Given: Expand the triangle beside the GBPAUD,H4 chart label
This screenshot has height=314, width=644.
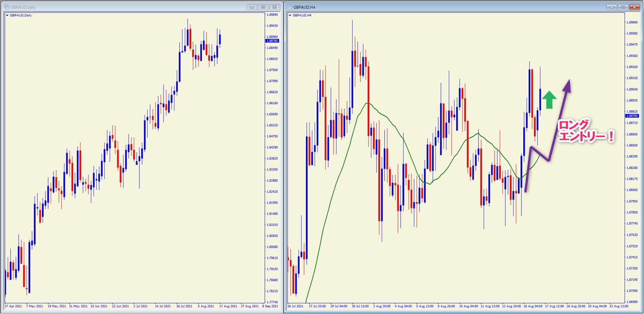Looking at the screenshot, I should point(290,15).
